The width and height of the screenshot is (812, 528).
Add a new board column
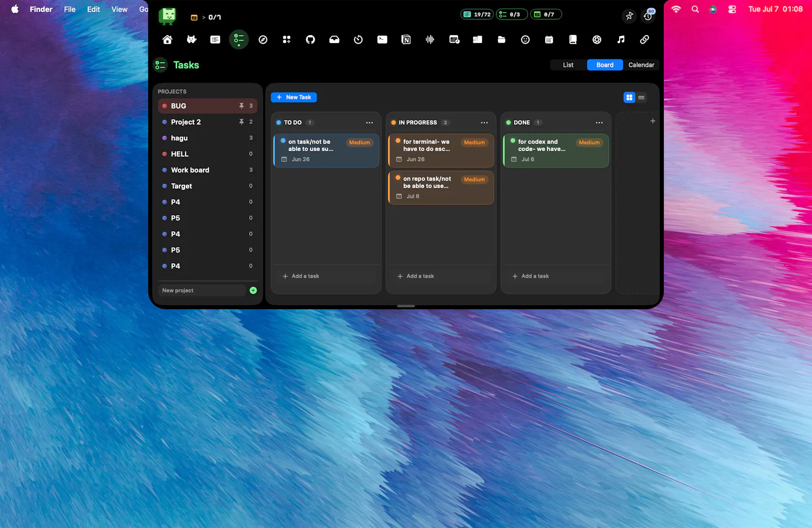[653, 121]
